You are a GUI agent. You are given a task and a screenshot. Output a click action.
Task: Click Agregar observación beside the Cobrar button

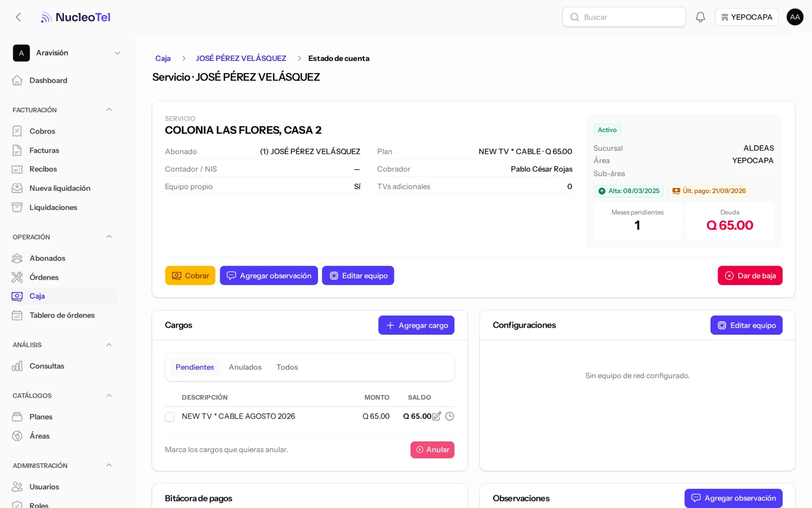pyautogui.click(x=269, y=275)
